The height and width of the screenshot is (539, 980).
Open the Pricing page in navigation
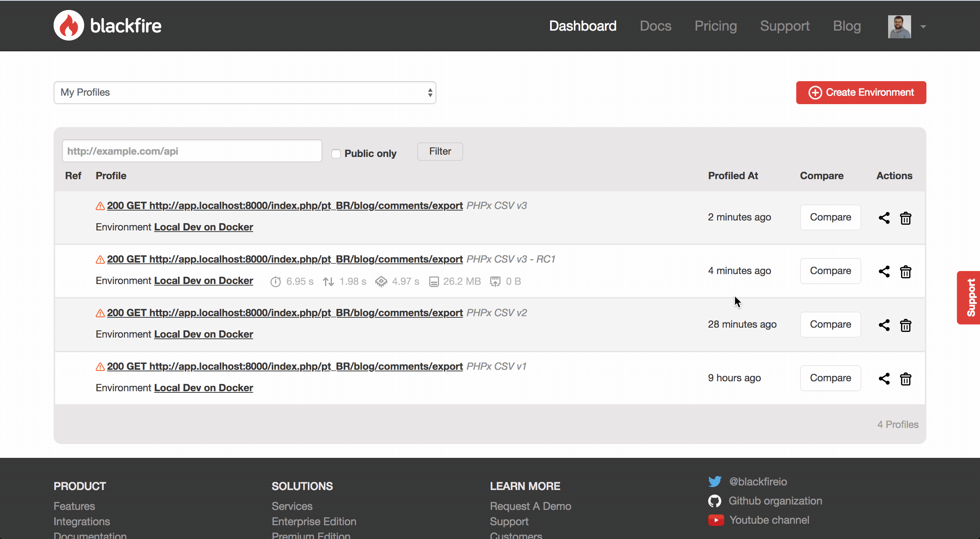(715, 26)
